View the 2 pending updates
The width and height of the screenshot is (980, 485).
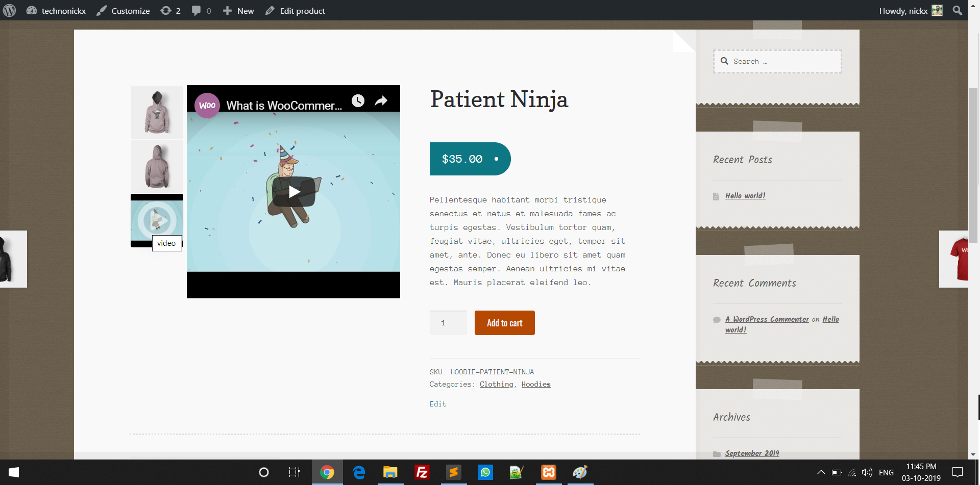170,11
